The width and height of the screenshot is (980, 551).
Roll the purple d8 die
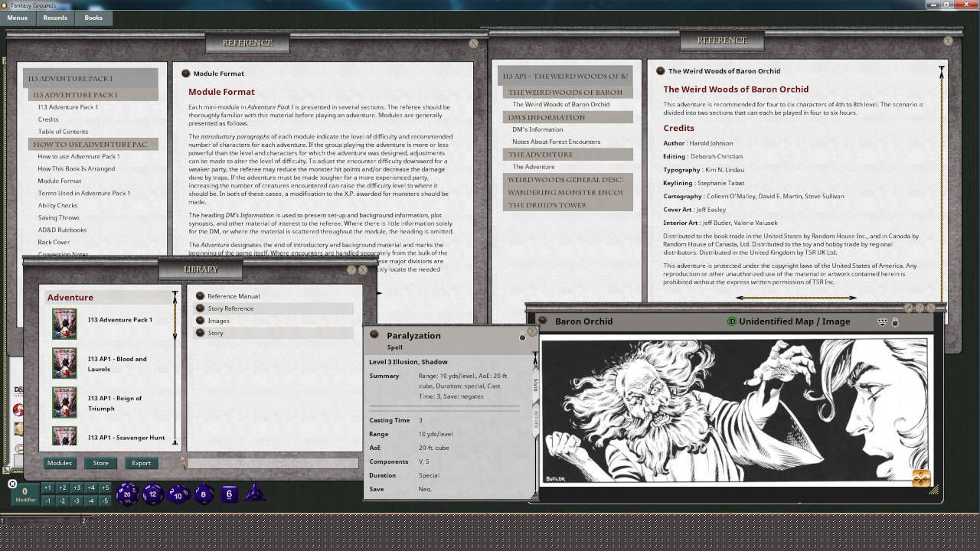(204, 494)
